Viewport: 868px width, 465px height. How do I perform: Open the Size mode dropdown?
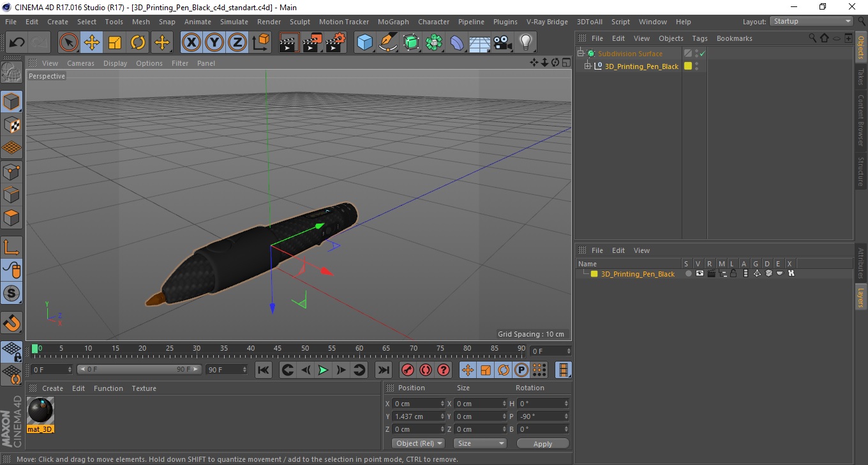[480, 443]
